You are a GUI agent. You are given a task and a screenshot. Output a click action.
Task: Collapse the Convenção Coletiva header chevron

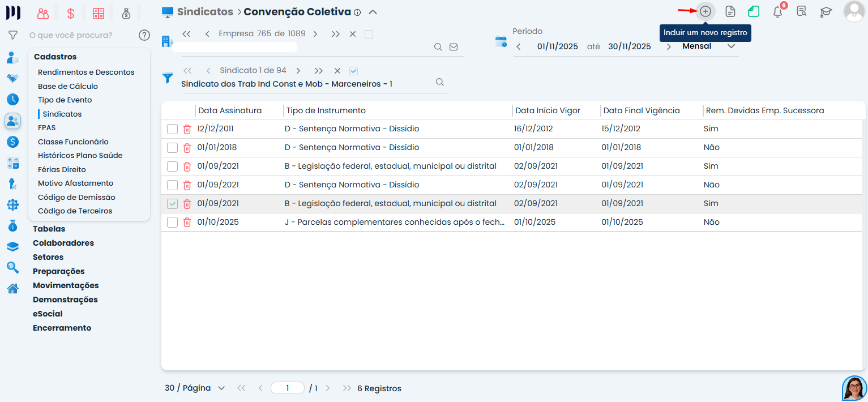coord(373,12)
